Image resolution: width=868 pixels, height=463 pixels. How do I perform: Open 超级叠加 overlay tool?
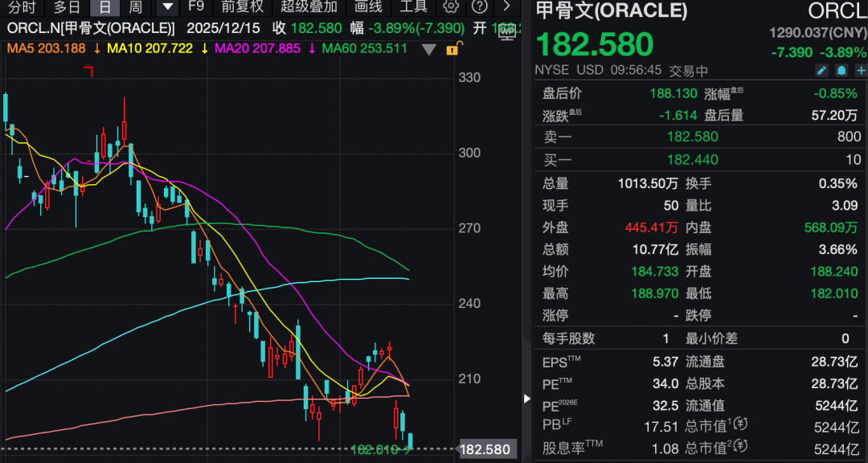tap(309, 6)
